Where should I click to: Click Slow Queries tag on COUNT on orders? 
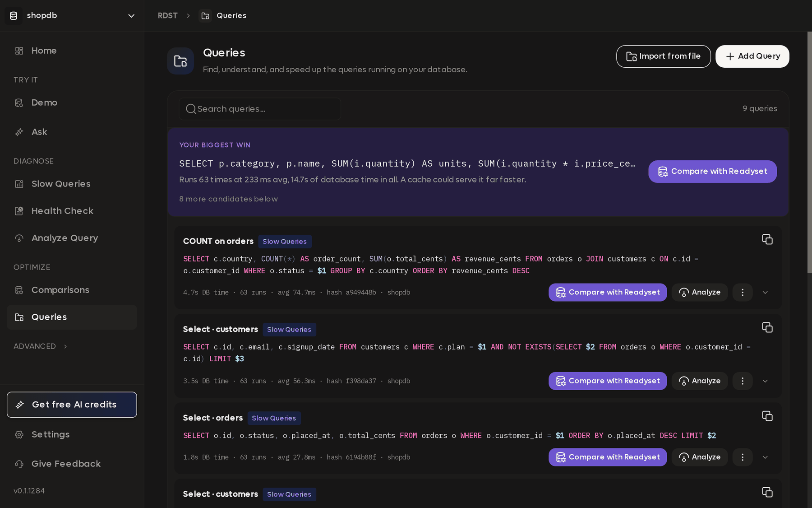coord(285,242)
